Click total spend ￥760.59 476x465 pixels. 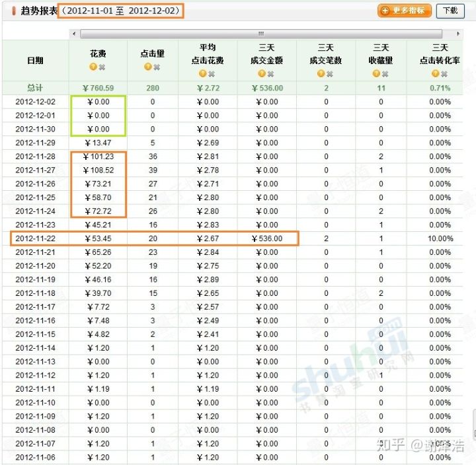click(98, 88)
